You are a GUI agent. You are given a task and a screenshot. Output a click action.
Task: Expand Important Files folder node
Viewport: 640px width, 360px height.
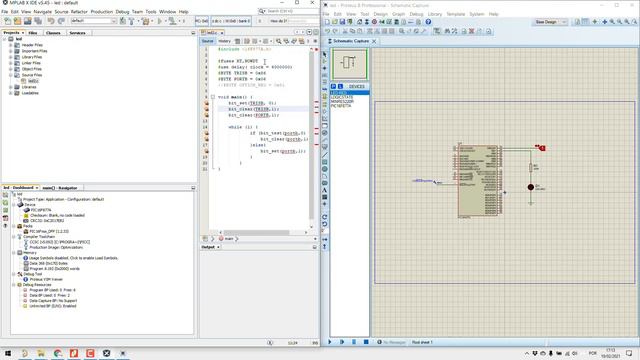[x=11, y=51]
